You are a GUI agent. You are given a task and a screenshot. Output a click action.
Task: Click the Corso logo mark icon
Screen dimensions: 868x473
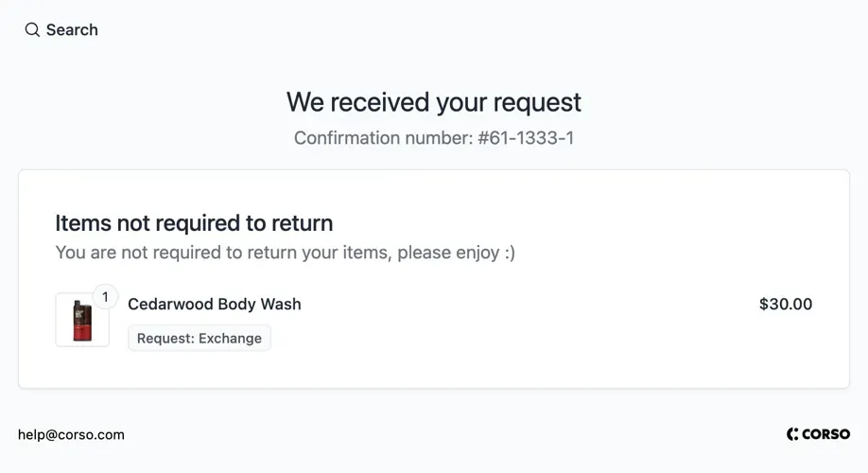pyautogui.click(x=792, y=434)
